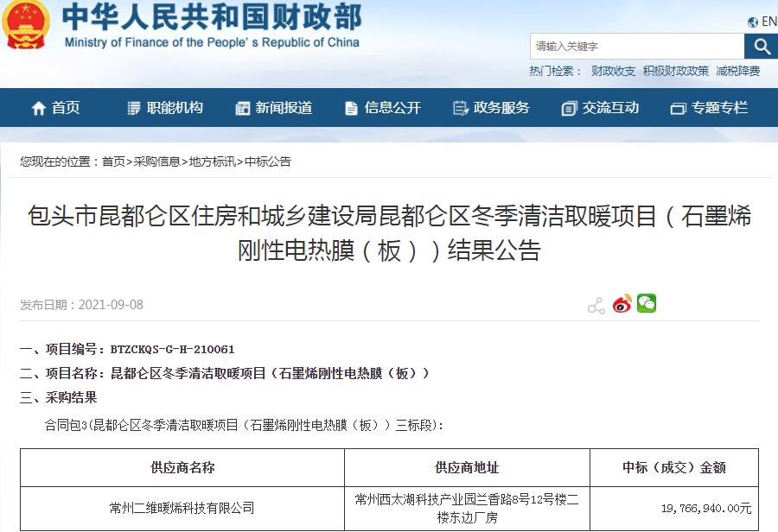Go to 首页 in the navigation bar

[56, 108]
